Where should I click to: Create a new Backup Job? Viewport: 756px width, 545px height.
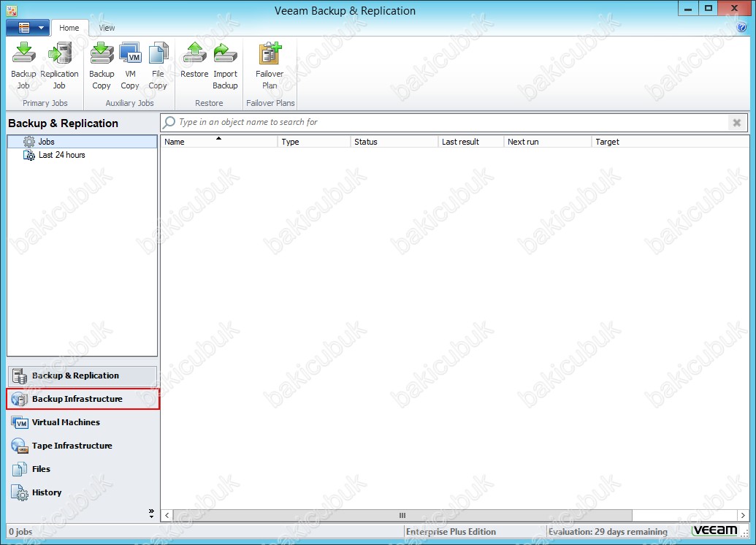[23, 66]
